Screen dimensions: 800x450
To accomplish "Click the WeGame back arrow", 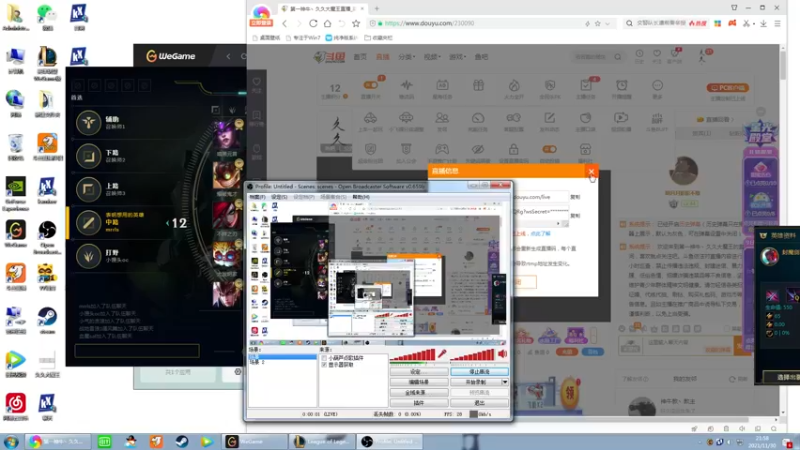I will click(228, 56).
